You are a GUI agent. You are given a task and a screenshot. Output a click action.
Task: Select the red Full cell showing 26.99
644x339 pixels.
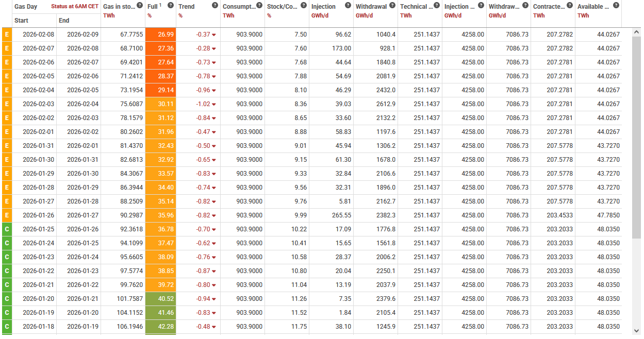[161, 35]
